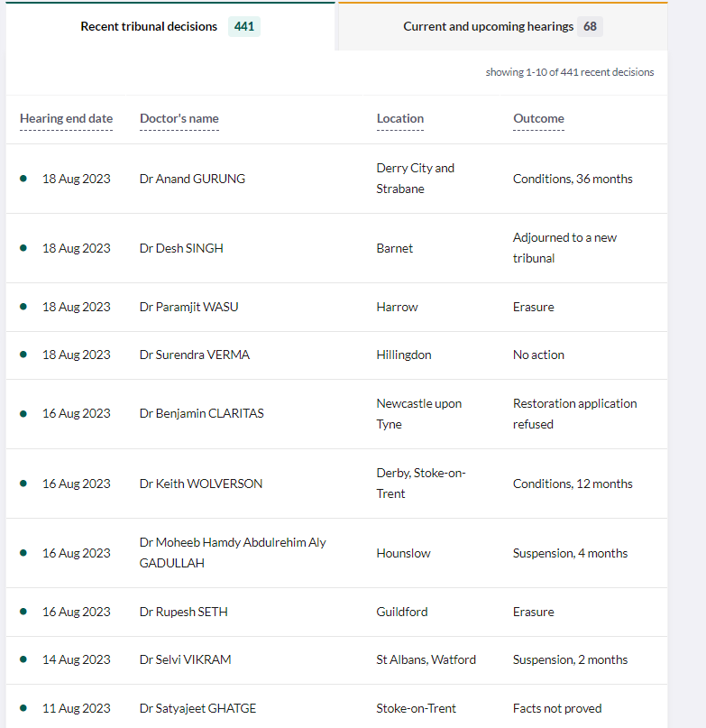Click the 441 decisions count badge
706x728 pixels.
coord(243,27)
